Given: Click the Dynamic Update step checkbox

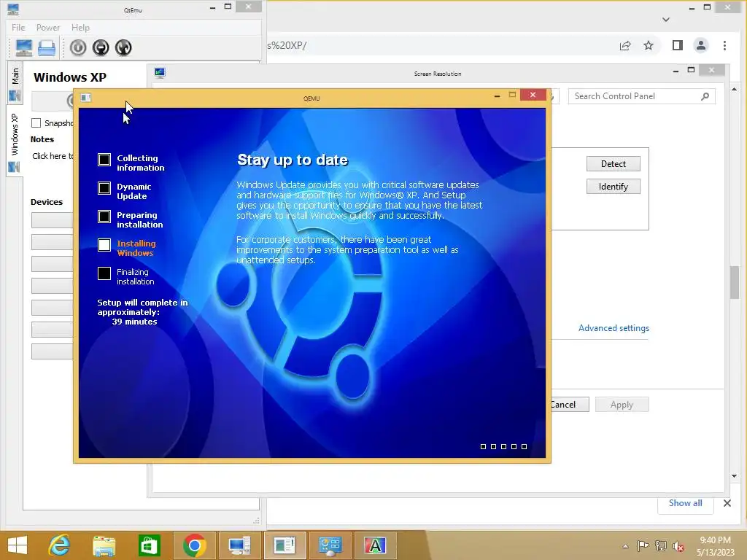Looking at the screenshot, I should [104, 188].
